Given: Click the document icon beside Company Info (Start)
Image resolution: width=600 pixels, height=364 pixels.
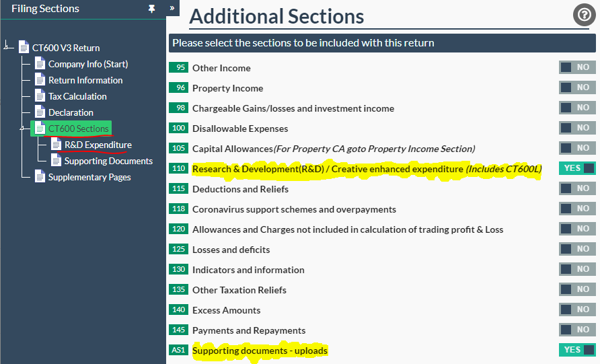Looking at the screenshot, I should 40,64.
